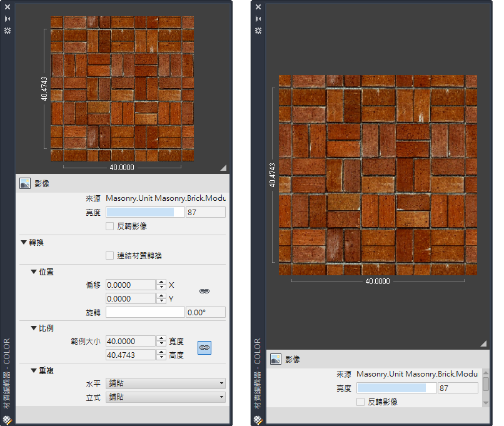Increase sample width with up arrow
The width and height of the screenshot is (504, 426).
[161, 338]
